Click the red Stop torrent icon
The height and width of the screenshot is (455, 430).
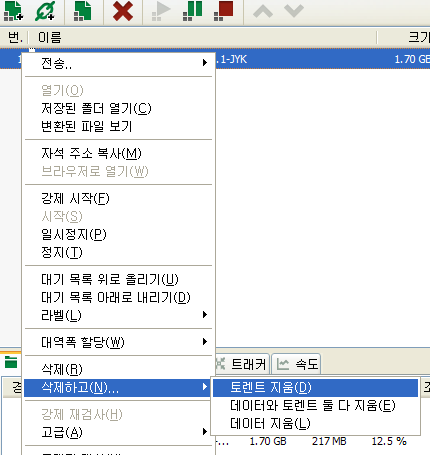(x=224, y=11)
